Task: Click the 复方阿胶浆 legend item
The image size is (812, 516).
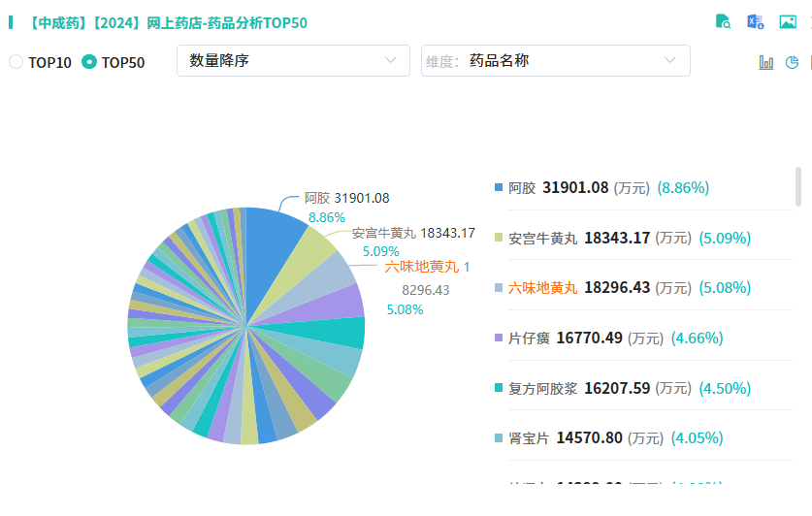Action: click(x=542, y=388)
